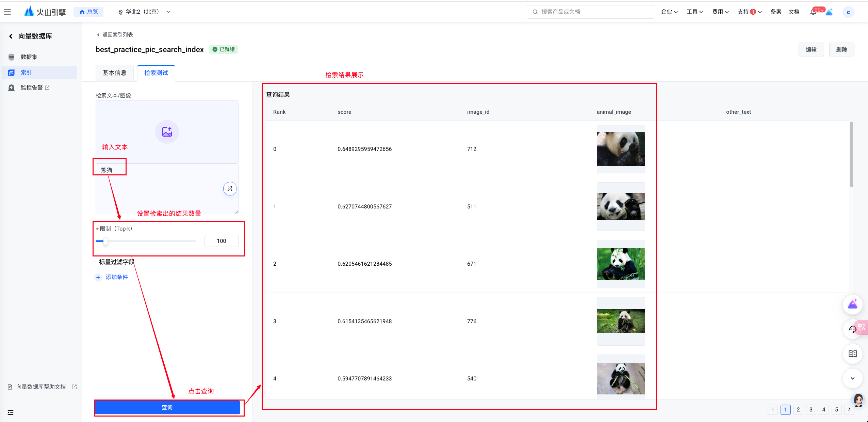Image resolution: width=868 pixels, height=422 pixels.
Task: Click the Top-k limit slider handle
Action: [105, 241]
